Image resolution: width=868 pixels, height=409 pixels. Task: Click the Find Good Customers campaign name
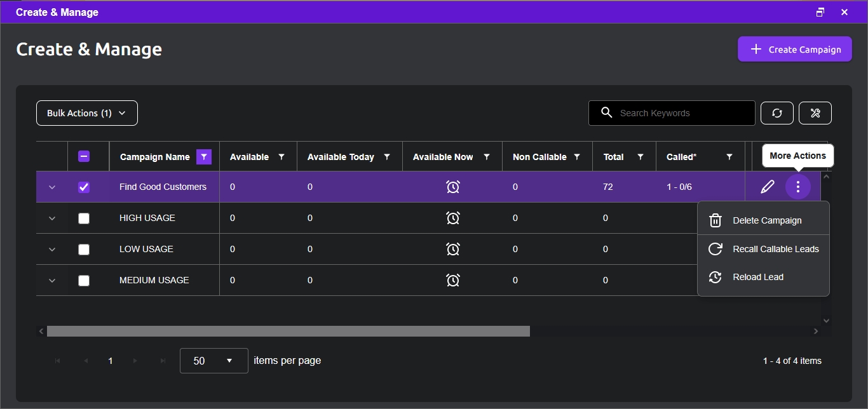click(163, 187)
